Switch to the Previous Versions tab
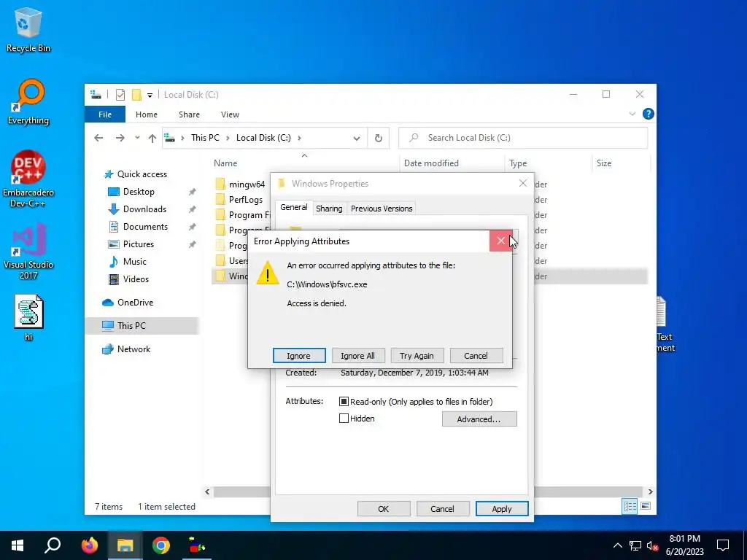This screenshot has height=560, width=747. [382, 209]
